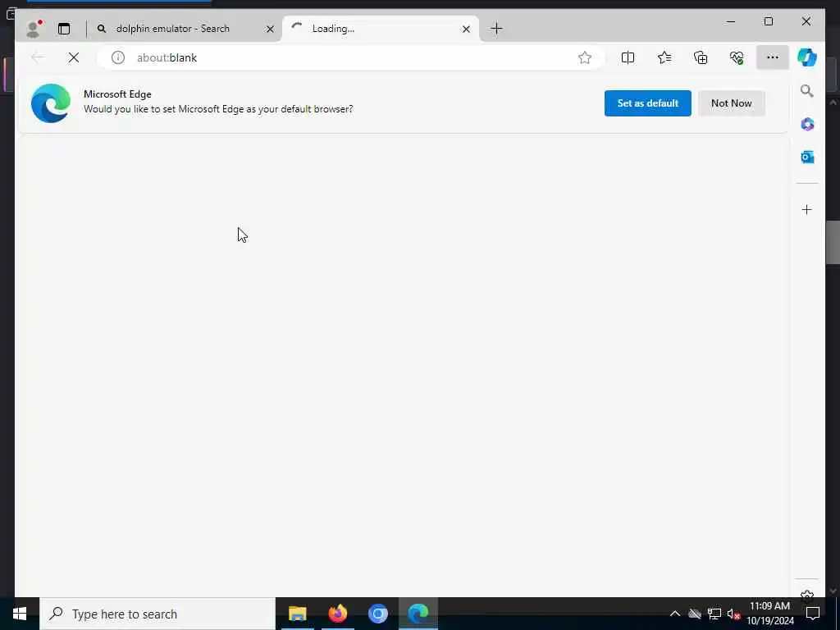Close the Loading... tab

coord(466,29)
